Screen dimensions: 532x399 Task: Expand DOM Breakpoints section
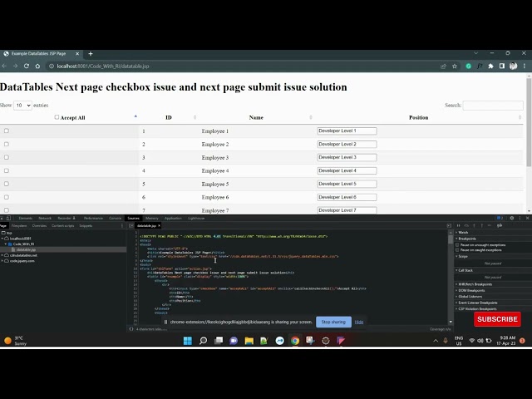click(x=470, y=290)
